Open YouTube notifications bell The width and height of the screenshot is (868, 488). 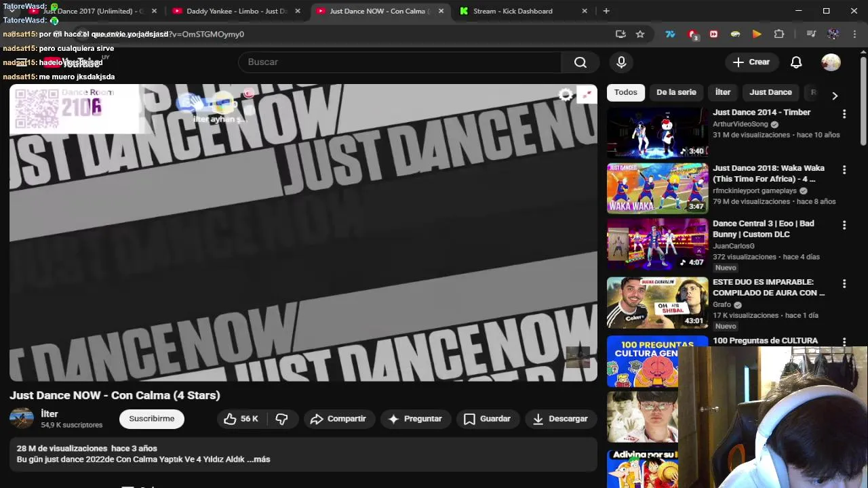point(796,62)
